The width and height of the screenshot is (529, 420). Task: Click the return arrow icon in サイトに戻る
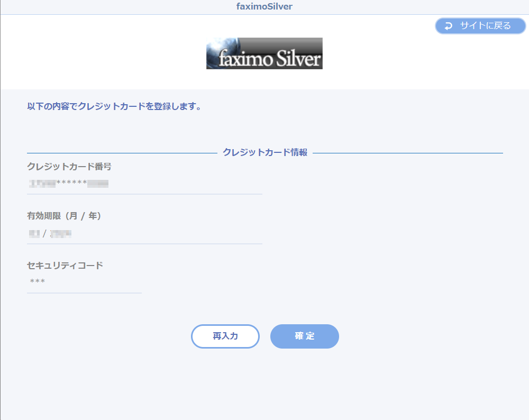point(449,26)
